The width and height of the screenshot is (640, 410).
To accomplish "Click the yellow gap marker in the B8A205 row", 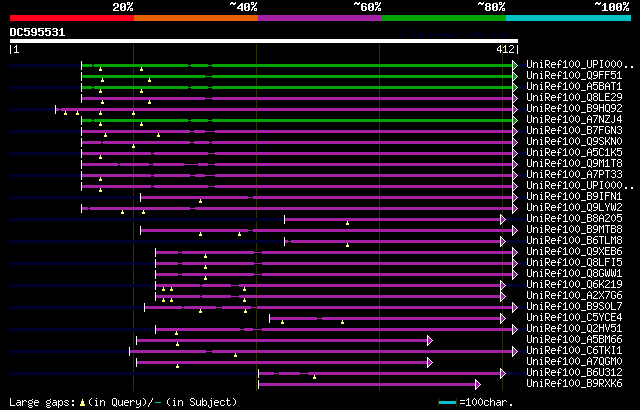I will coord(347,223).
